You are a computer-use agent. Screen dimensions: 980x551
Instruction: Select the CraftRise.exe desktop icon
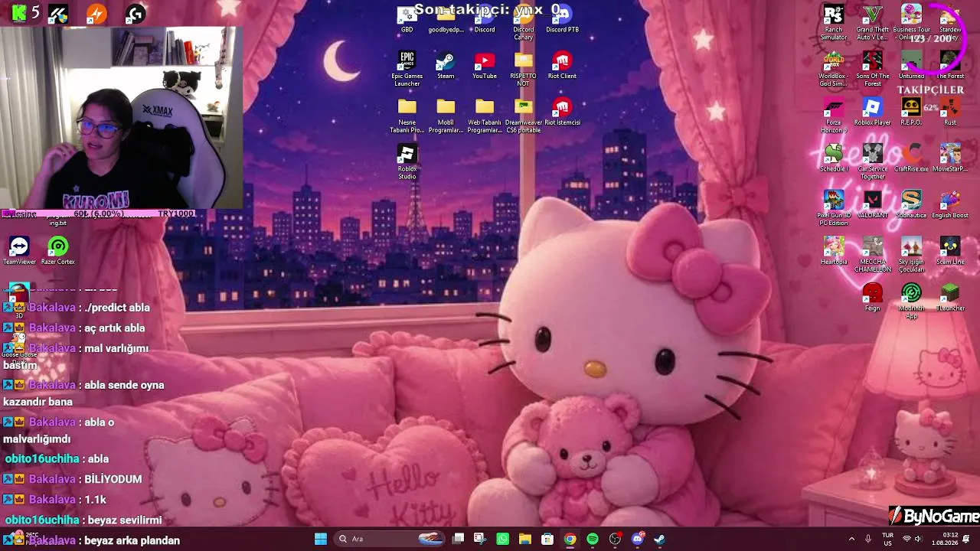click(x=911, y=158)
